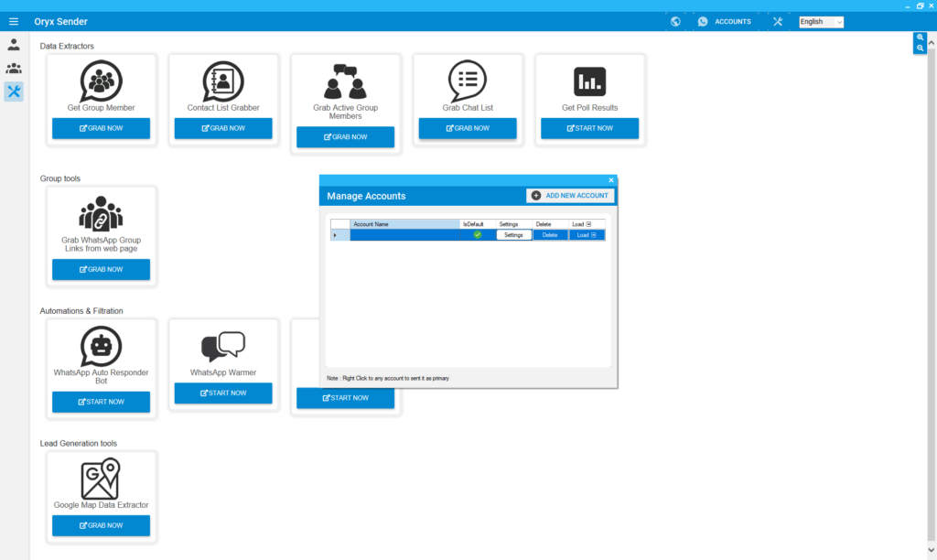The width and height of the screenshot is (937, 560).
Task: Click GRAB NOW under Get Group Member
Action: (x=101, y=128)
